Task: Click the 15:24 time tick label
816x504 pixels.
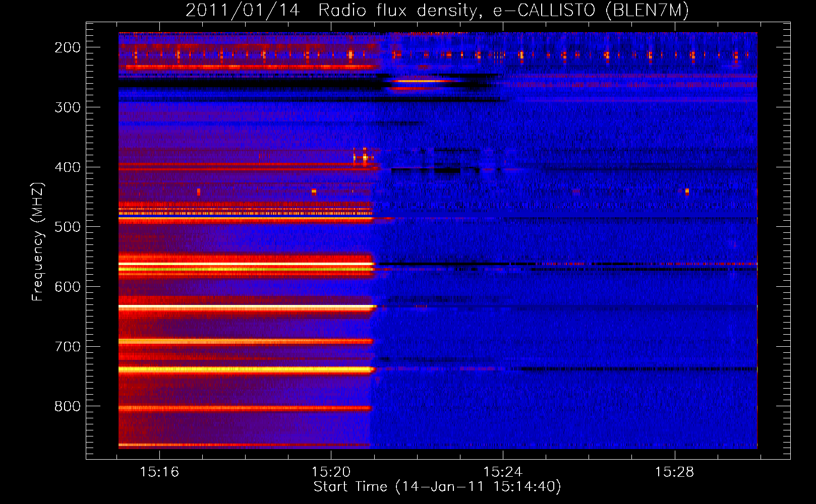Action: point(503,472)
